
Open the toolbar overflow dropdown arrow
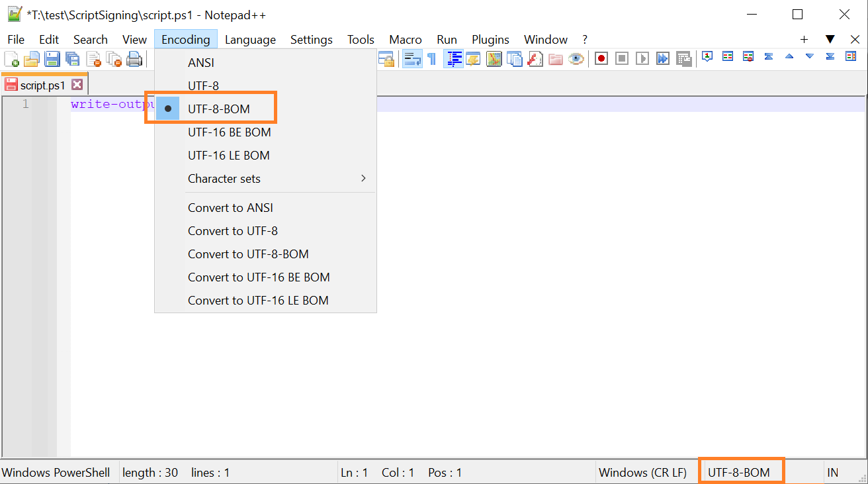click(830, 39)
